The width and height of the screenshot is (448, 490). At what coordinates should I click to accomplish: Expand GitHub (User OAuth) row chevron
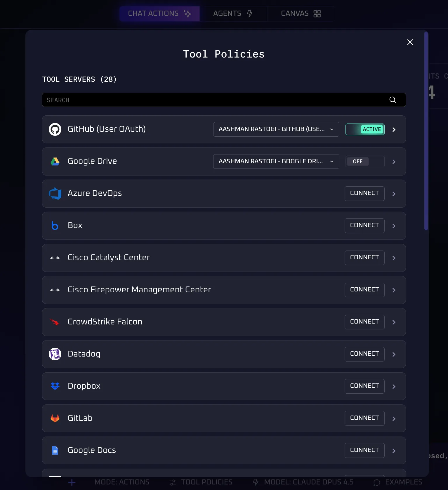[394, 129]
